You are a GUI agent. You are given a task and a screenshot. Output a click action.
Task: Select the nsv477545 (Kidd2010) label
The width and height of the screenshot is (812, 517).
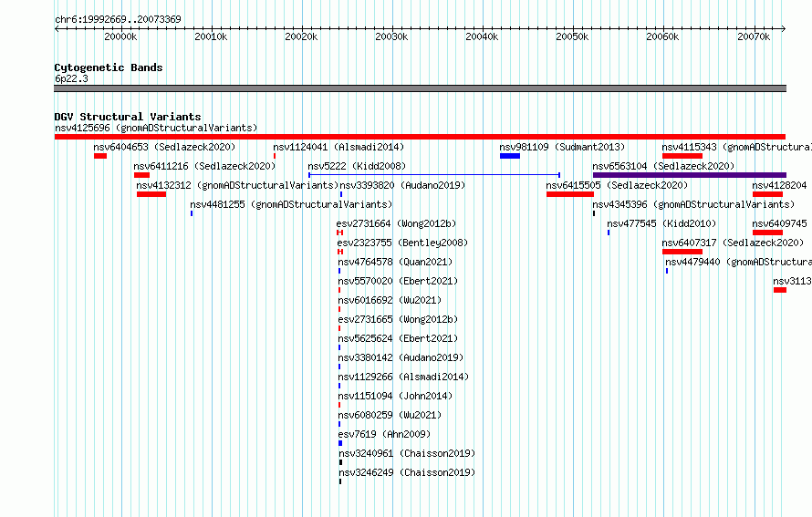click(x=661, y=223)
